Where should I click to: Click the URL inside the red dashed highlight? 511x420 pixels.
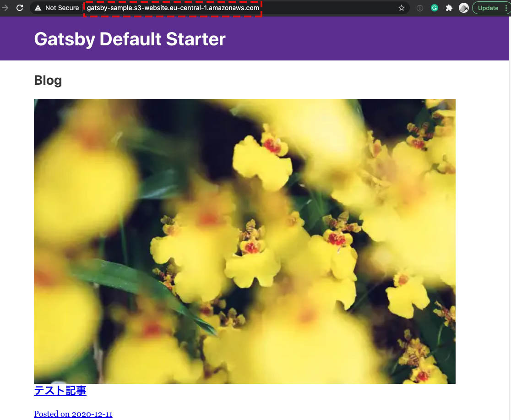coord(173,8)
